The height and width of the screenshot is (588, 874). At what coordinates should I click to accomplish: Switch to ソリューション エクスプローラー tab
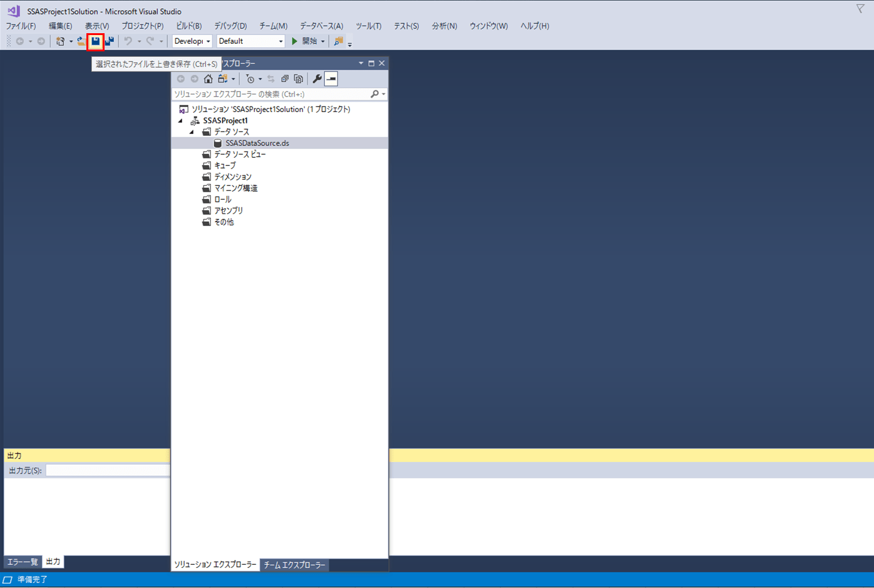click(x=215, y=565)
